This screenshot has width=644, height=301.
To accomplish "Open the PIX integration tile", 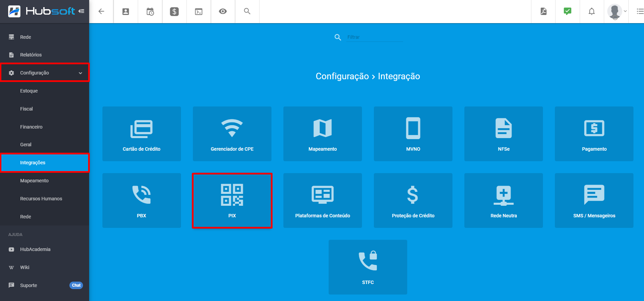I will pyautogui.click(x=232, y=200).
